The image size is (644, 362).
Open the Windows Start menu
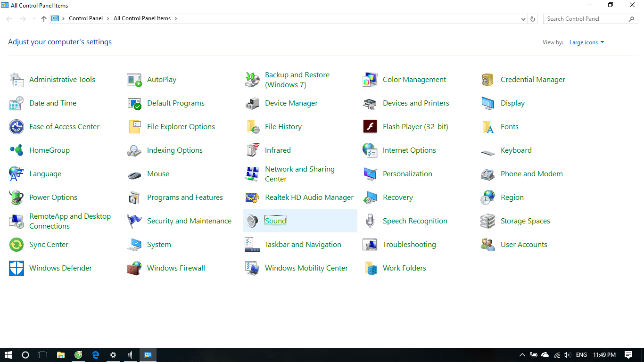(8, 355)
